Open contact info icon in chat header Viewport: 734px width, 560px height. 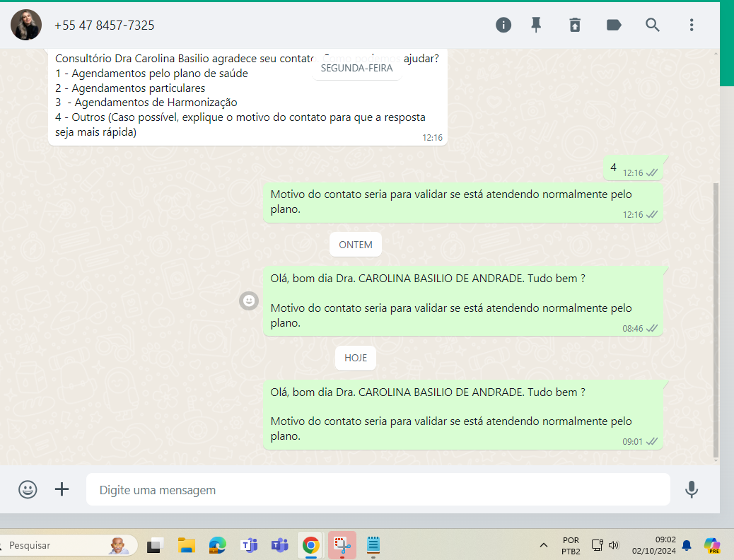pos(503,25)
